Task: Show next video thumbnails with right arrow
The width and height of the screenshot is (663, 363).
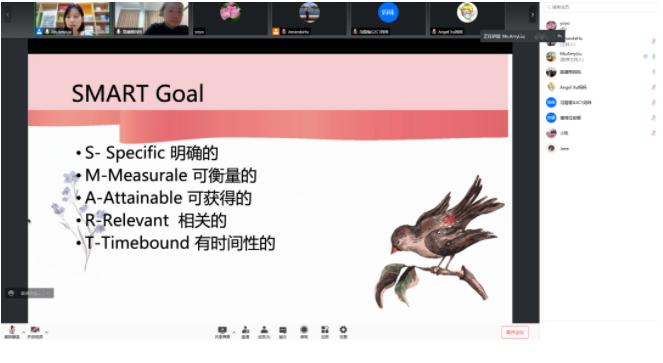Action: pyautogui.click(x=532, y=15)
